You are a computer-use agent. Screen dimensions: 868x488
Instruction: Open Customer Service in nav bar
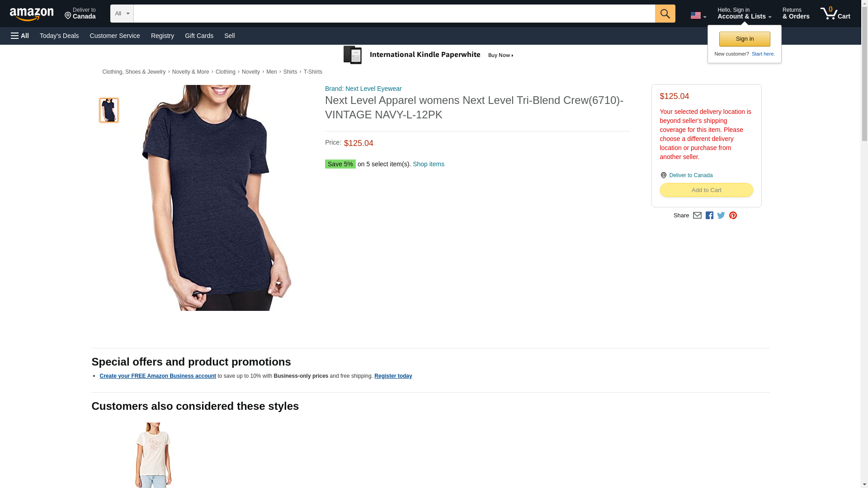click(x=115, y=36)
